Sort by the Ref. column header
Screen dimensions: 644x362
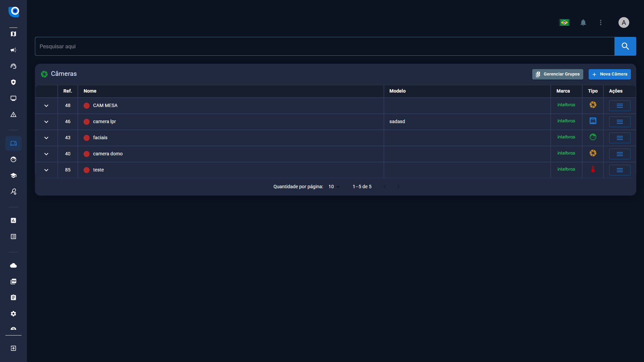coord(68,91)
